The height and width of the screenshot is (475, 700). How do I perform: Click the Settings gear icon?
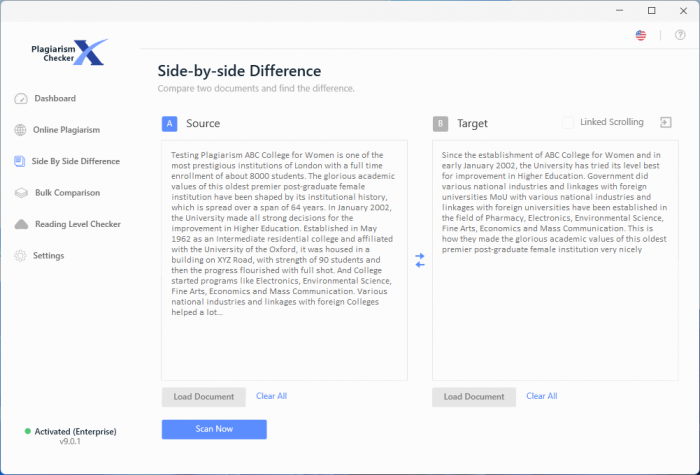click(22, 256)
